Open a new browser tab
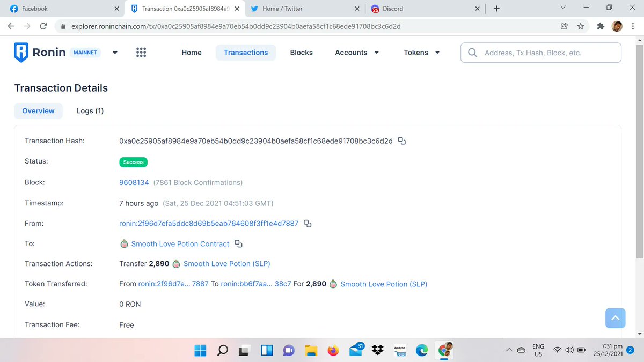This screenshot has width=644, height=362. pyautogui.click(x=496, y=9)
